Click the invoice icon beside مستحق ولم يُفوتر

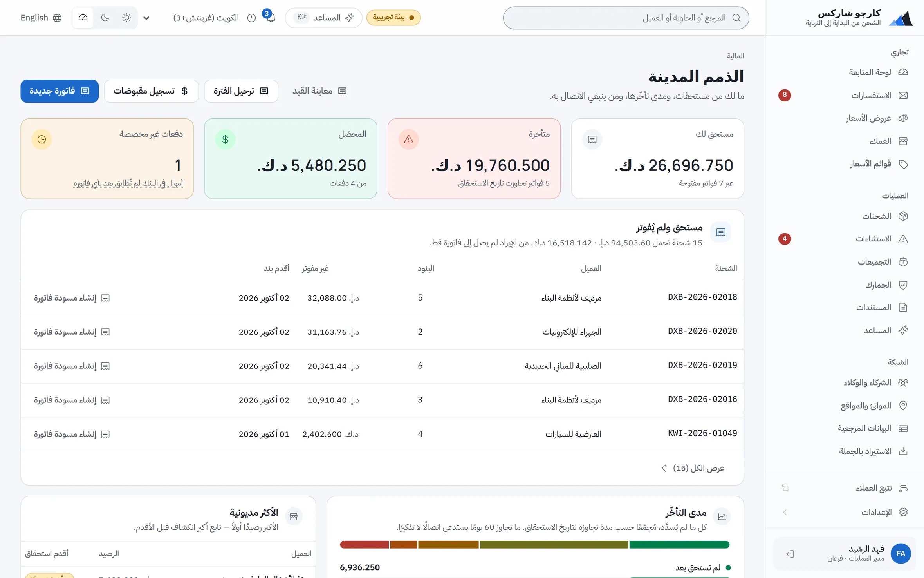coord(721,232)
